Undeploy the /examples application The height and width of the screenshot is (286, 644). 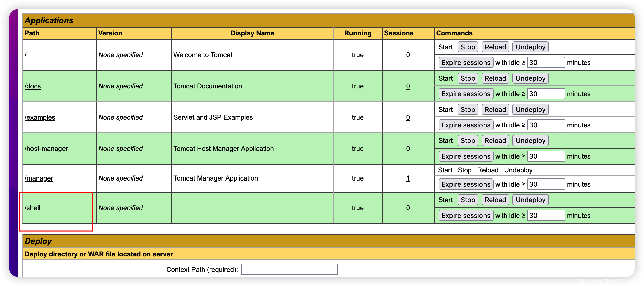point(530,110)
